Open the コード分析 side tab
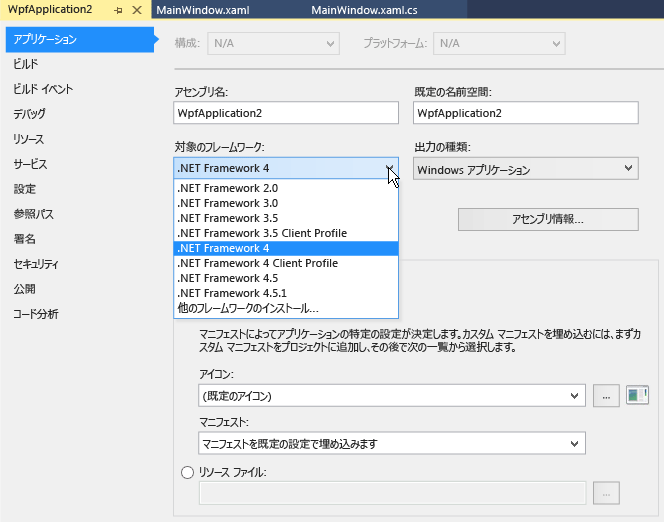The height and width of the screenshot is (522, 664). pos(36,314)
